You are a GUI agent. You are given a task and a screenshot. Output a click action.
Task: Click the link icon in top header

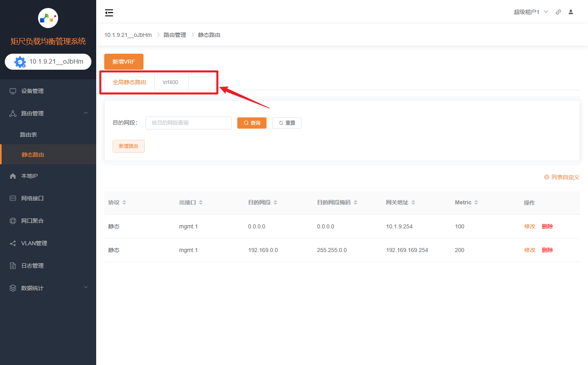(558, 12)
